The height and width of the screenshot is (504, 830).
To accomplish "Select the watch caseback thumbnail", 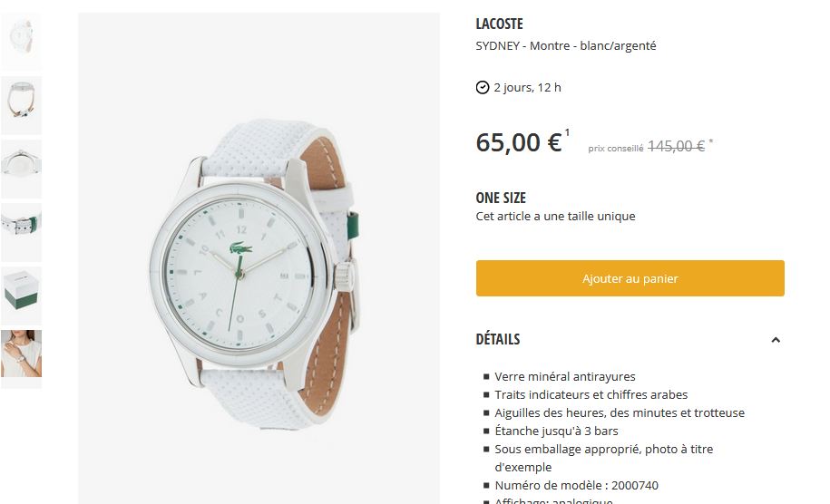I will 21,169.
